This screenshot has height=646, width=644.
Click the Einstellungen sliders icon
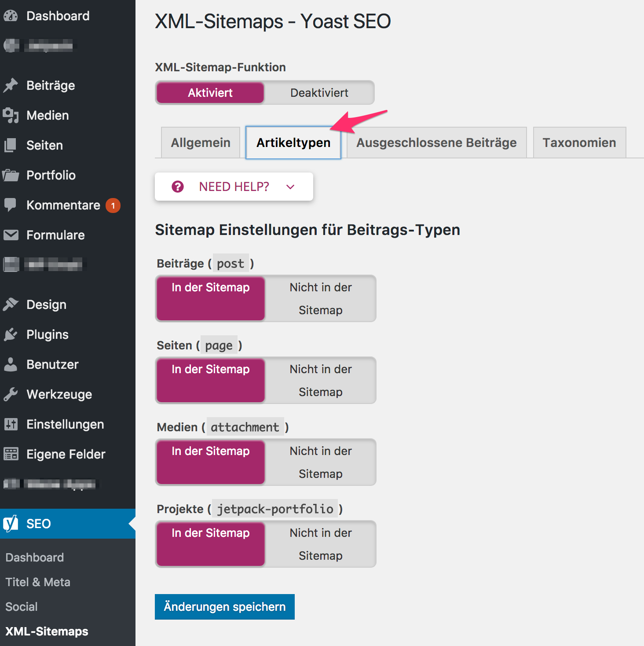11,424
